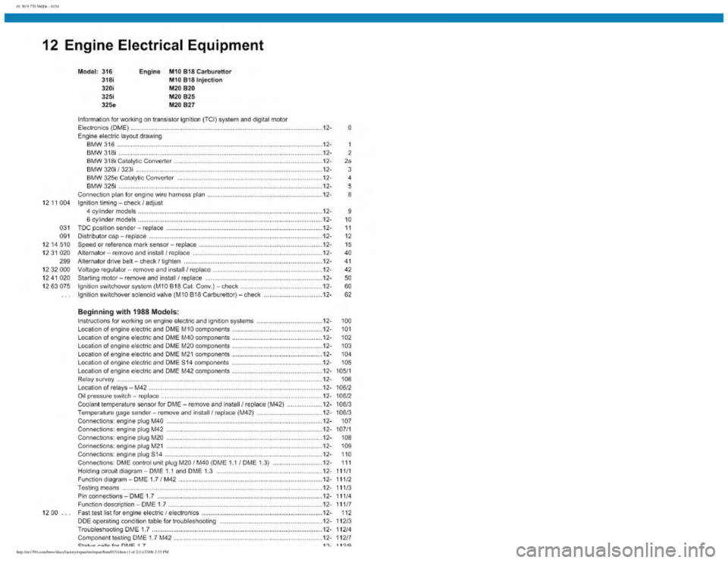Click 'Instructions for working on engine electric' row

215,321
